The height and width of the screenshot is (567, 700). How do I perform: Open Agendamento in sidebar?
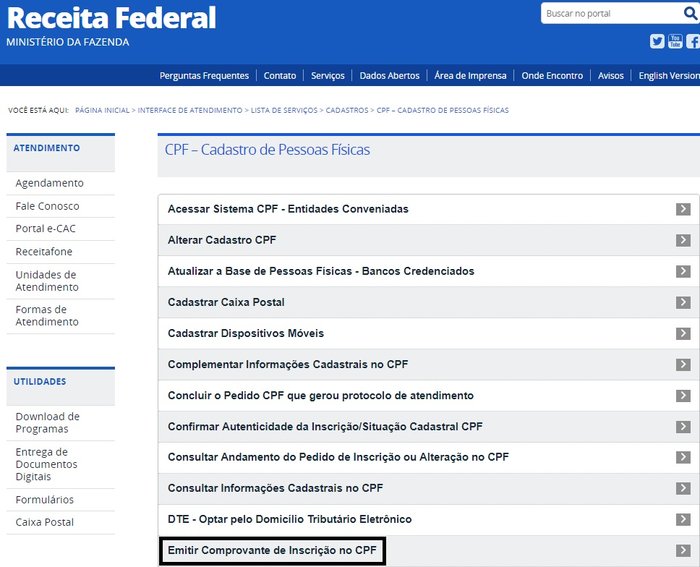click(50, 183)
